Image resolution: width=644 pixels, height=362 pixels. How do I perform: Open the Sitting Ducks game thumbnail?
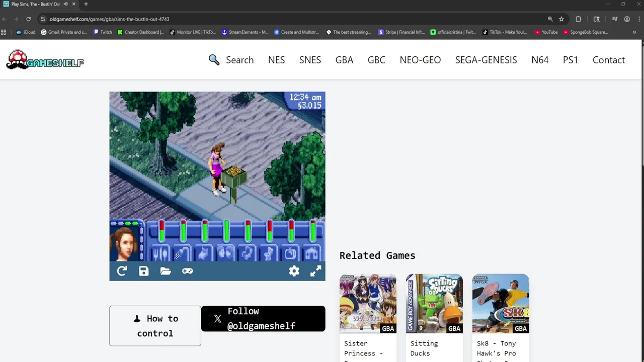coord(434,304)
